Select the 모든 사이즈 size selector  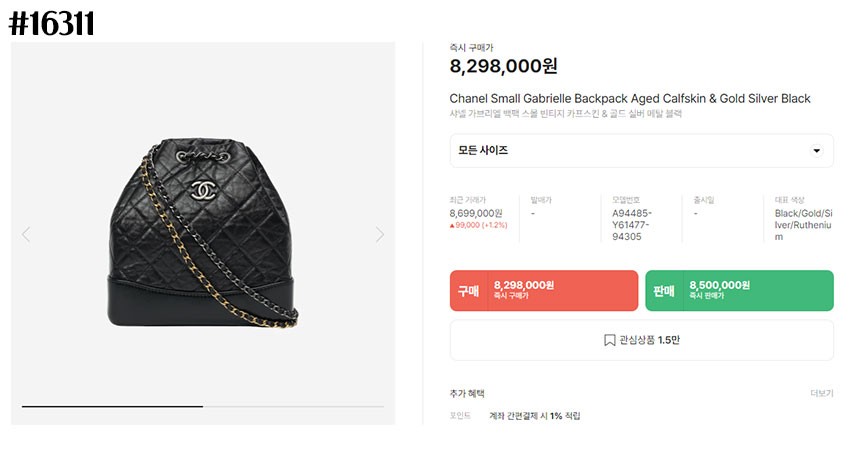tap(642, 151)
